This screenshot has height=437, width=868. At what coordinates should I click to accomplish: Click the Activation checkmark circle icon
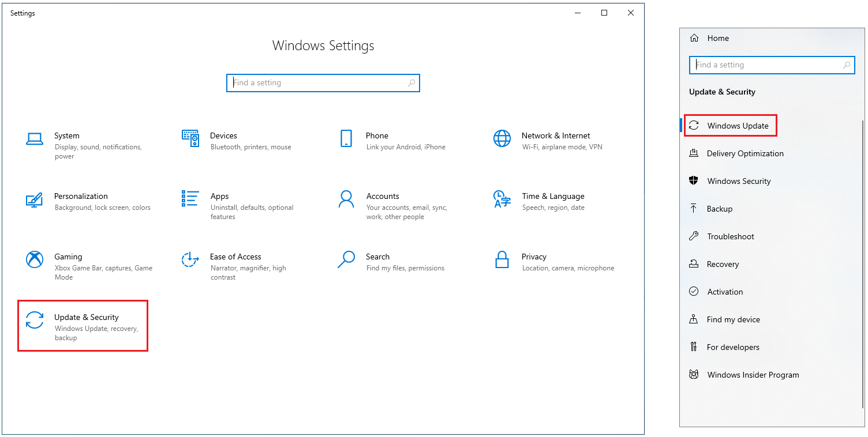[694, 292]
